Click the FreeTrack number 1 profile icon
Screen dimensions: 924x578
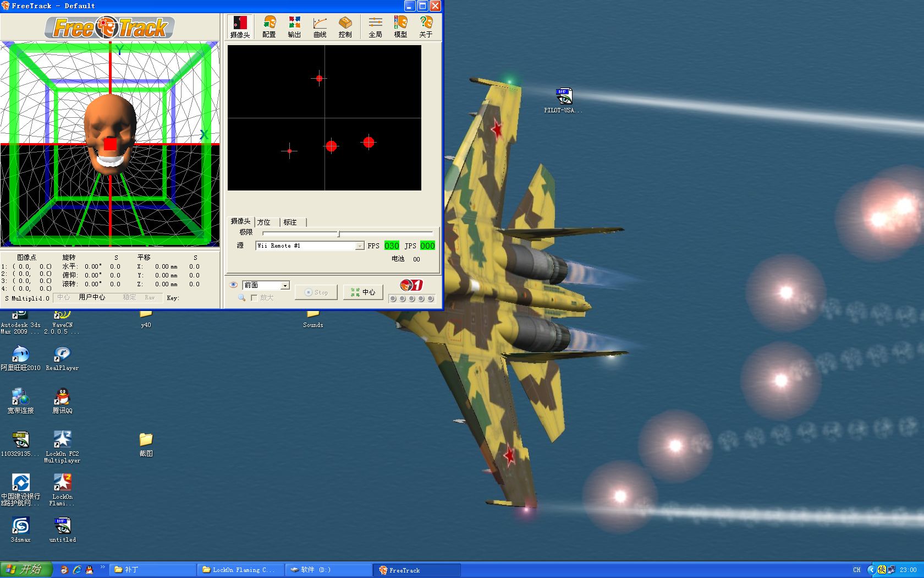click(x=411, y=285)
